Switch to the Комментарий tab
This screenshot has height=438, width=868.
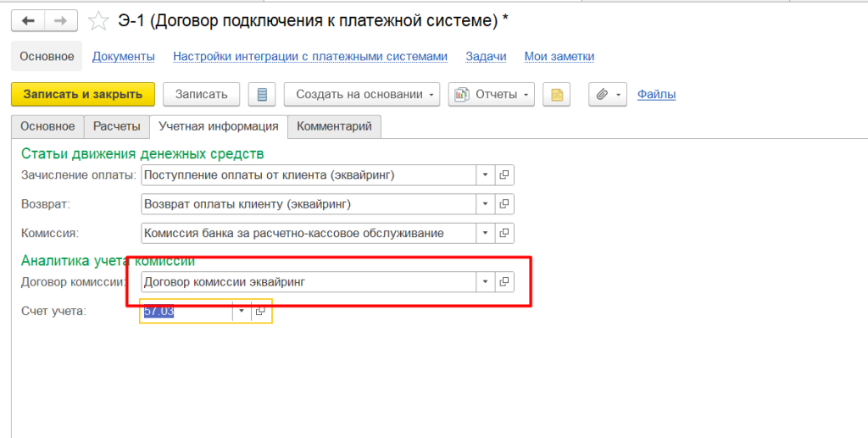tap(334, 126)
